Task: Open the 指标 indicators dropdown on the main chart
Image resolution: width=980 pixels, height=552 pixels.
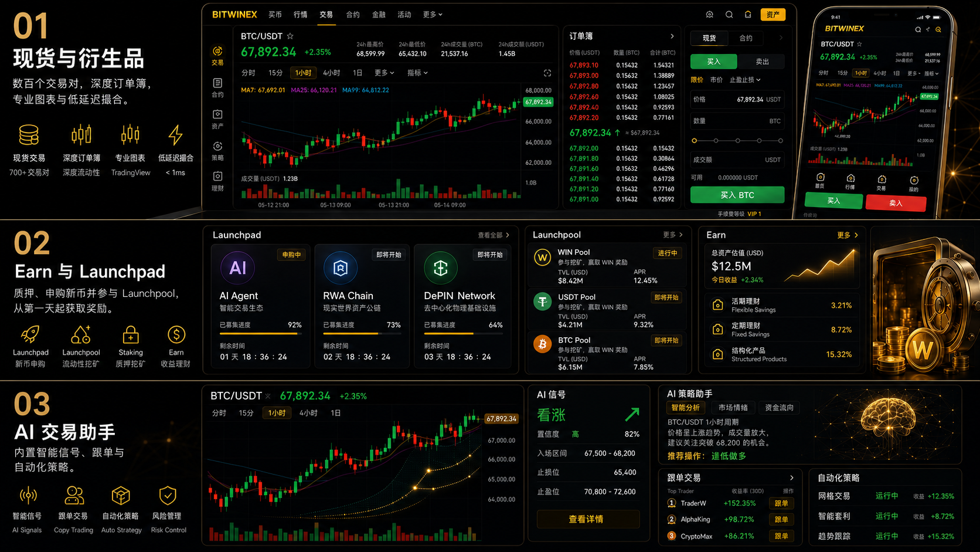Action: click(x=417, y=73)
